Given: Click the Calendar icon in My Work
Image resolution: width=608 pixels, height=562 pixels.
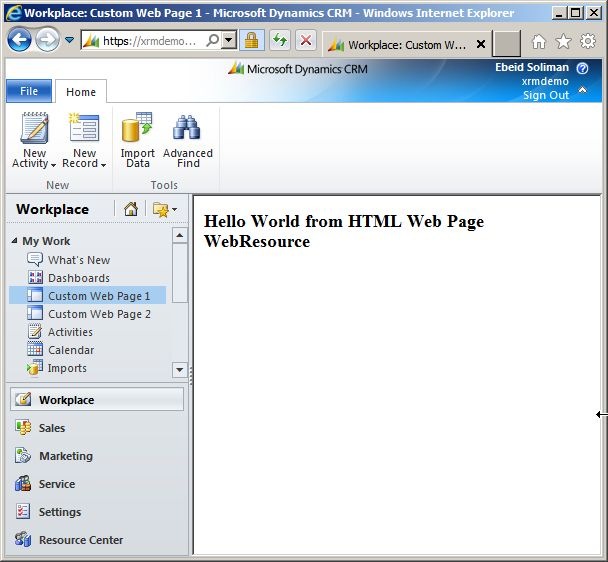Looking at the screenshot, I should (35, 349).
